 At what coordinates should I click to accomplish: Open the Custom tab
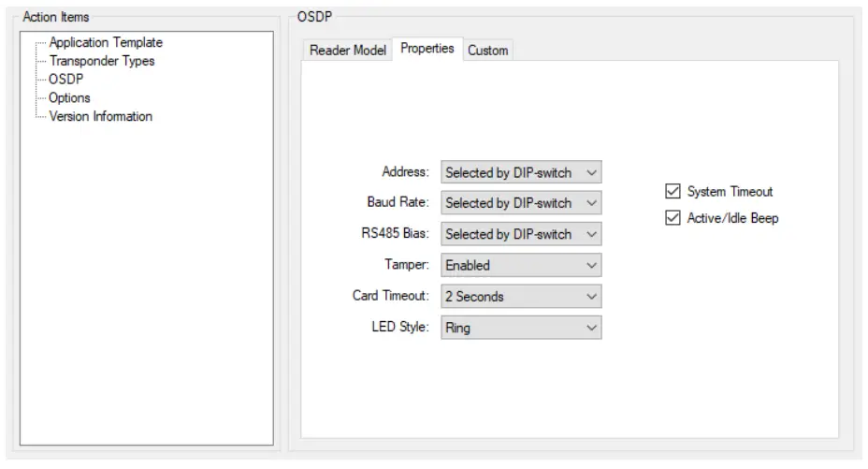pos(488,51)
